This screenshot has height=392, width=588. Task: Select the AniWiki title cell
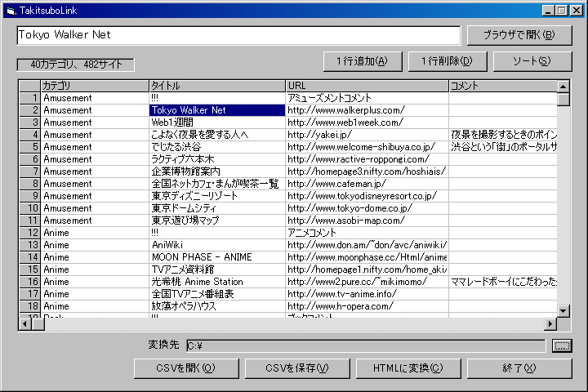(x=216, y=245)
